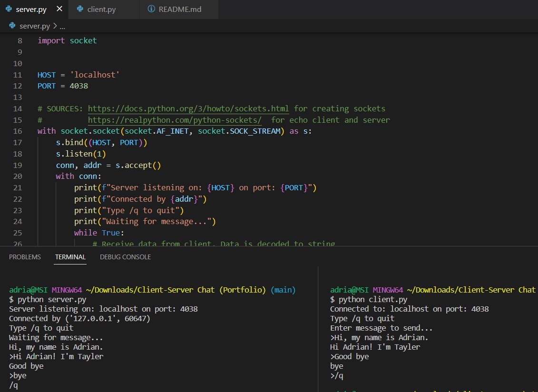The image size is (538, 392).
Task: Click the Python file icon in breadcrumb
Action: (x=12, y=26)
